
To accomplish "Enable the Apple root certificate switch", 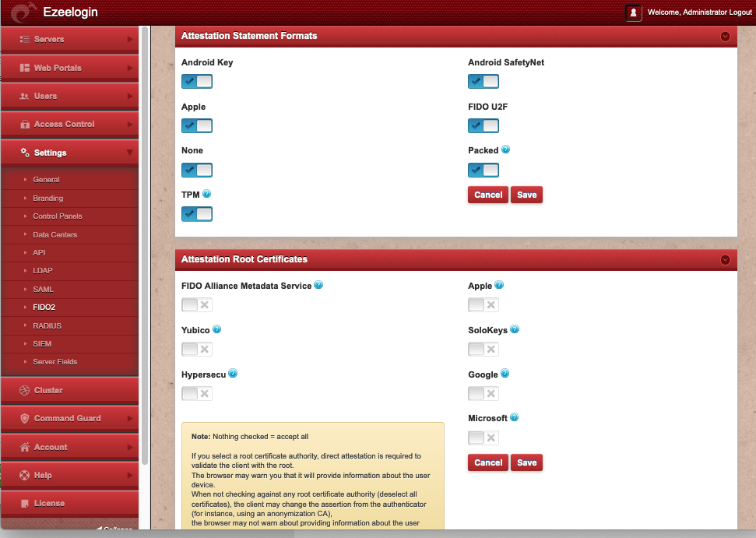I will coord(483,304).
